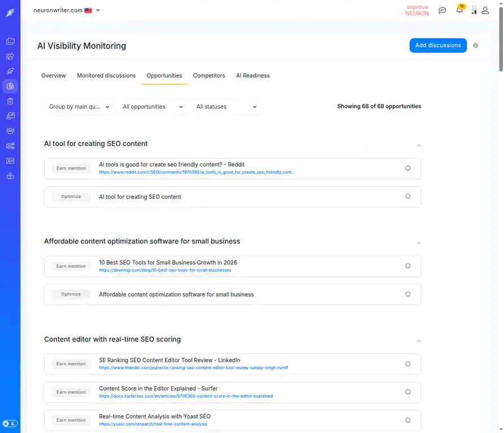Open the reading person tutorial icon

coord(10,176)
